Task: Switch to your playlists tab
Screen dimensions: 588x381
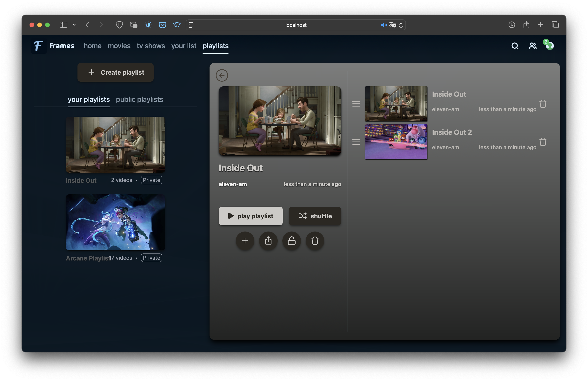Action: pyautogui.click(x=89, y=100)
